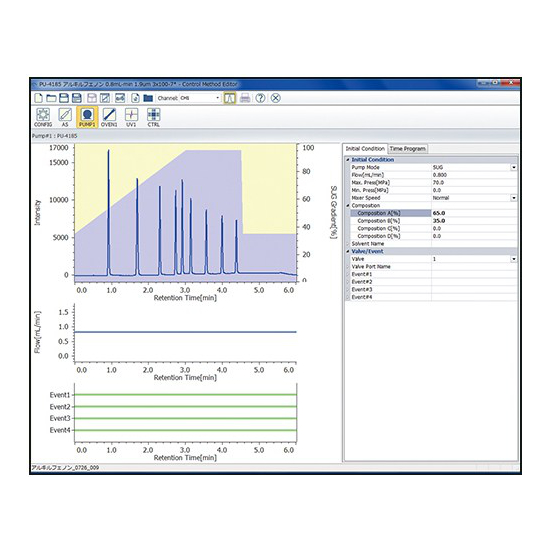Click the open folder toolbar icon
Screen dimensions: 551x551
(51, 98)
